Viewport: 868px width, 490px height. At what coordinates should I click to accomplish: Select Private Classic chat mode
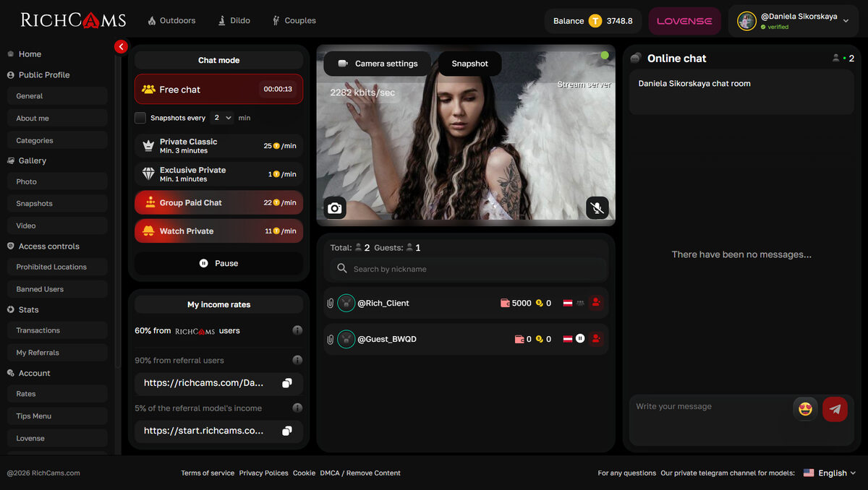(218, 146)
